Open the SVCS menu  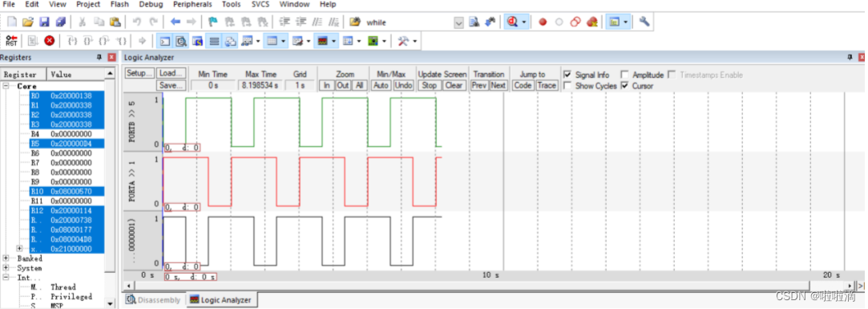(x=260, y=5)
